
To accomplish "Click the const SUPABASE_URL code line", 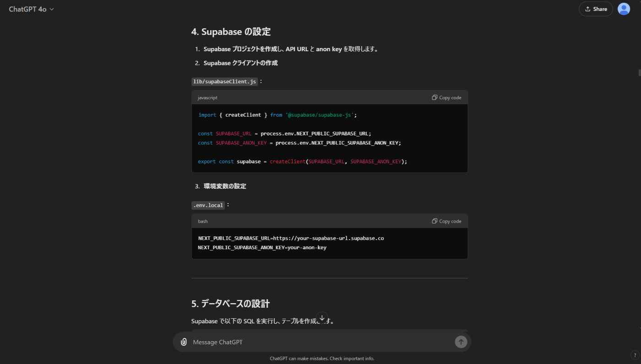I will (284, 134).
